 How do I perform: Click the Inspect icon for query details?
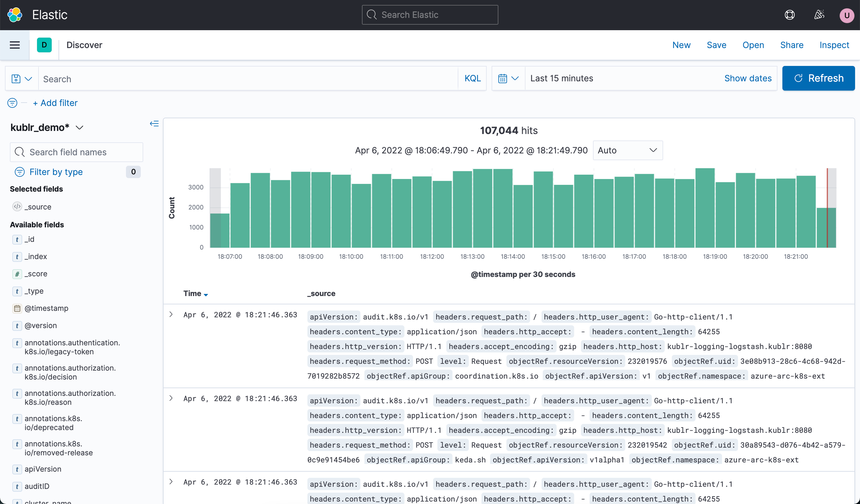tap(834, 44)
